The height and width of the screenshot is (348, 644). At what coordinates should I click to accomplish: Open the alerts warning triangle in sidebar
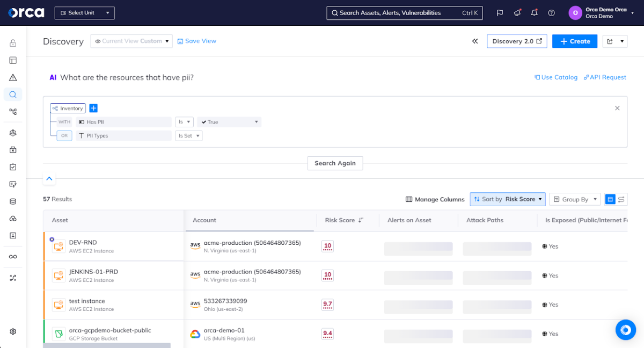(13, 77)
